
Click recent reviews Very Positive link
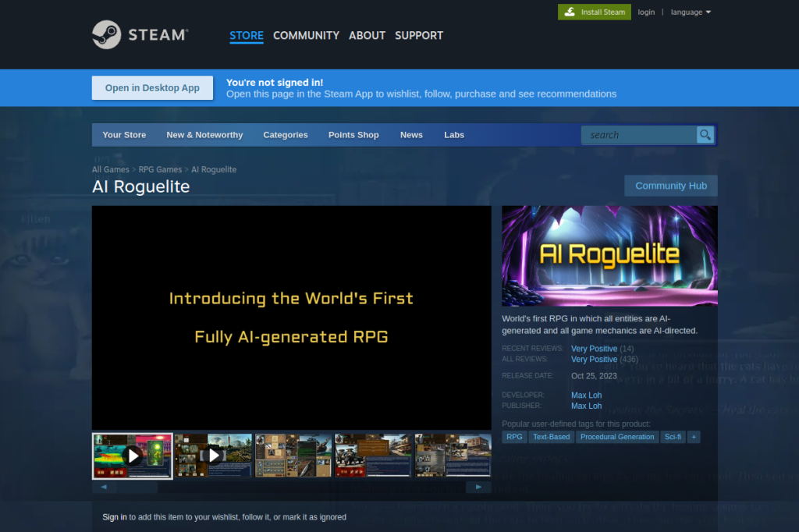pos(594,349)
